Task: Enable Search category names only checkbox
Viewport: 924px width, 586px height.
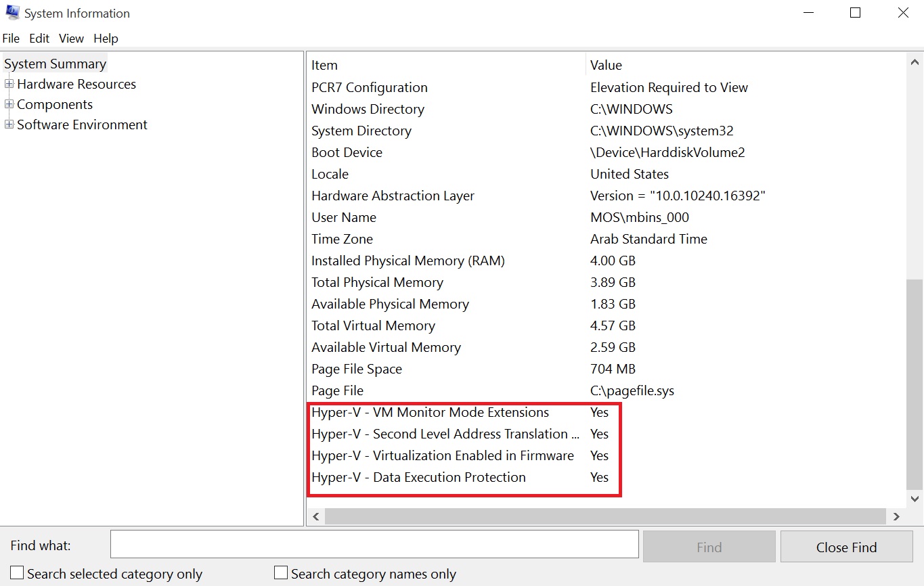Action: coord(281,573)
